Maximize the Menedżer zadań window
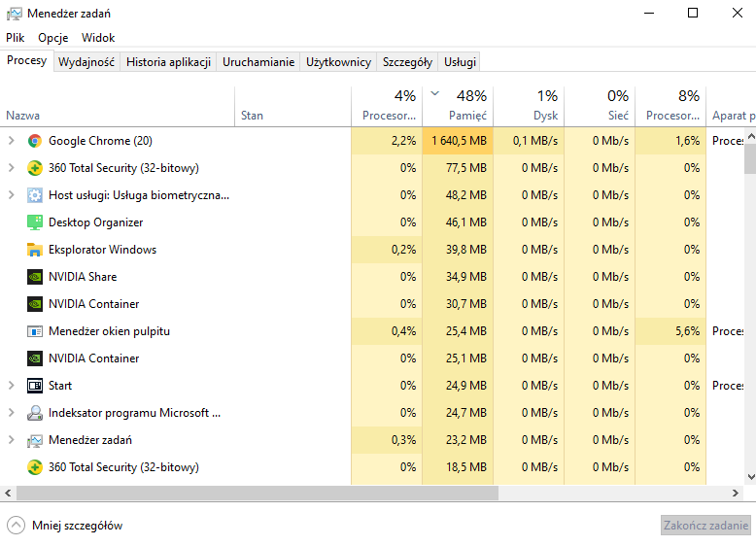The height and width of the screenshot is (546, 756). 693,13
